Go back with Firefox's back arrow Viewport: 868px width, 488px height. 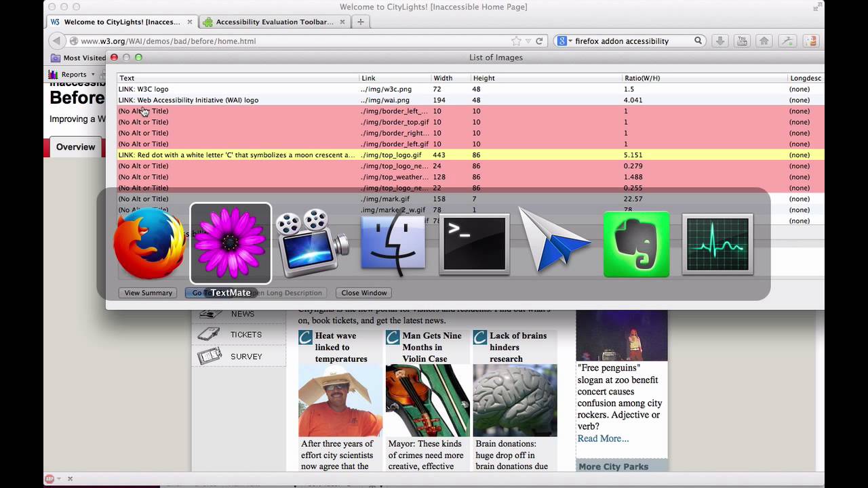coord(57,41)
